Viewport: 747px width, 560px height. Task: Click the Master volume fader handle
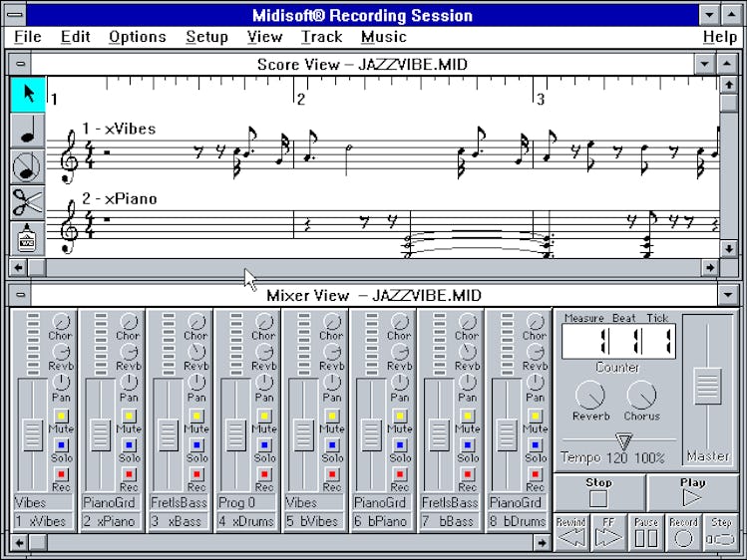708,386
